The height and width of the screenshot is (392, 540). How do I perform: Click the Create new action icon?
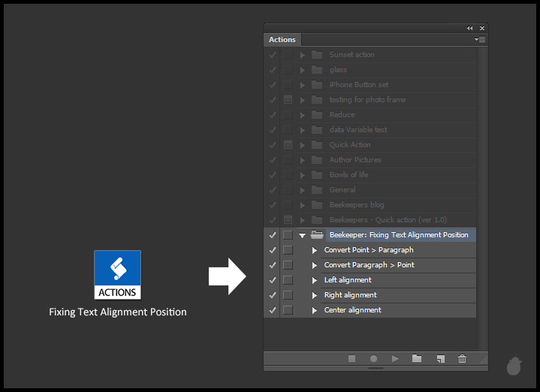441,359
